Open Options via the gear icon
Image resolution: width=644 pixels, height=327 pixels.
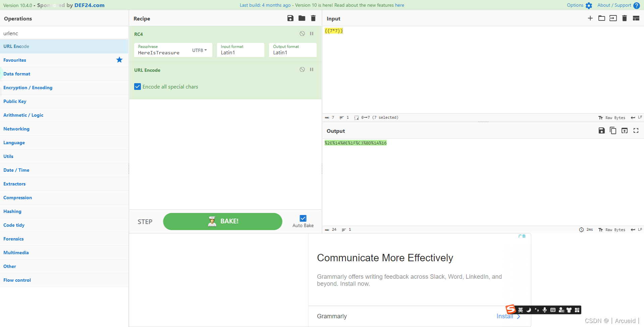(589, 5)
